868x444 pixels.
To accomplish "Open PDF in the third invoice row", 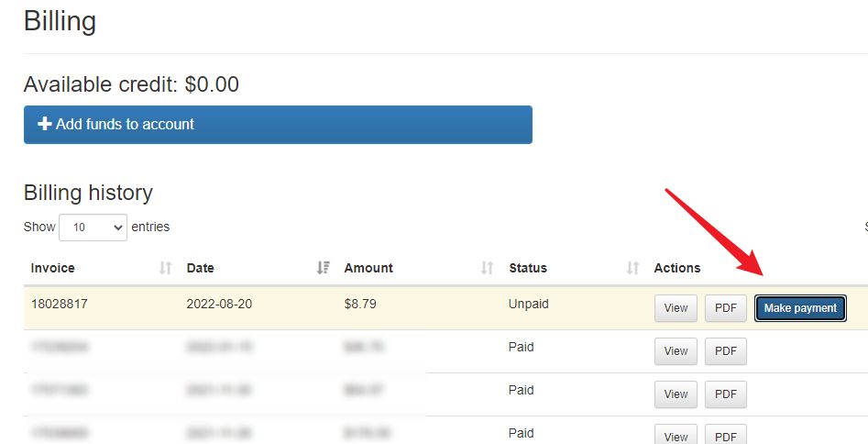I will [x=725, y=394].
